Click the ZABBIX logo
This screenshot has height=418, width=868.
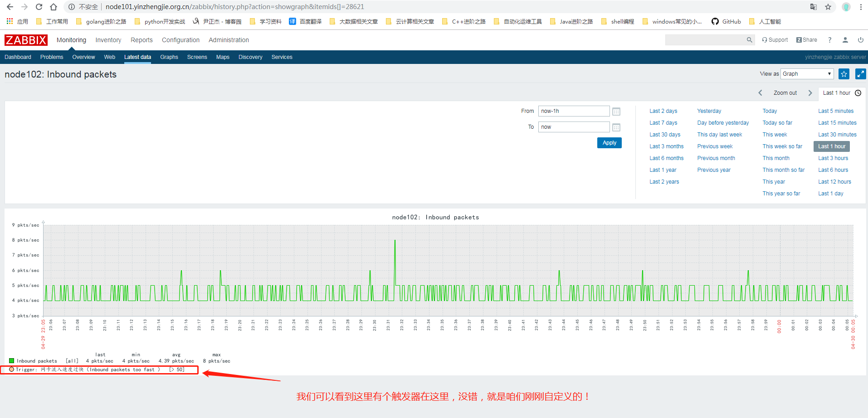tap(26, 40)
